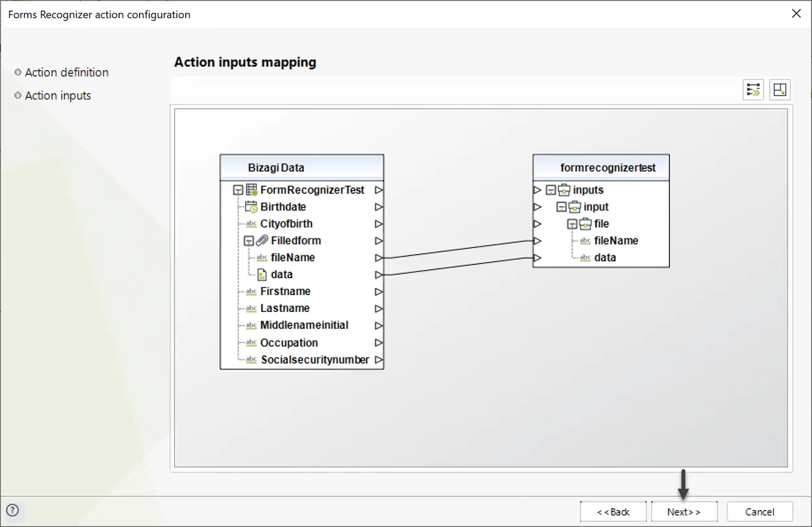Click the data file document icon in Bizagi Data

pyautogui.click(x=262, y=274)
